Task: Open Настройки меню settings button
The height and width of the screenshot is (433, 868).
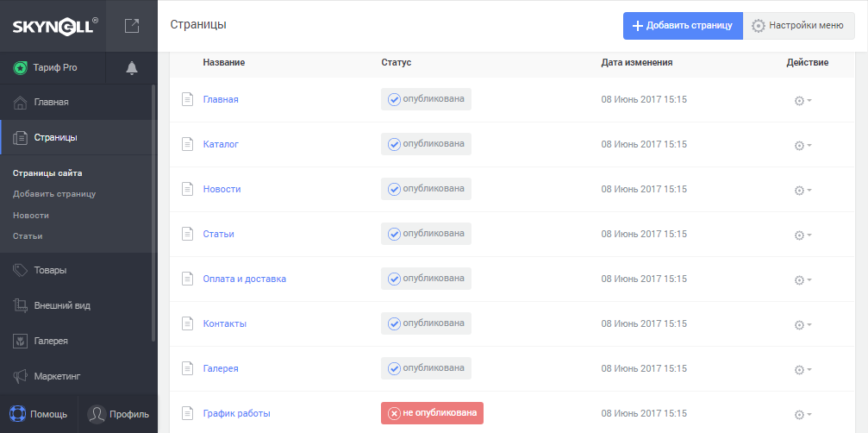Action: click(798, 26)
